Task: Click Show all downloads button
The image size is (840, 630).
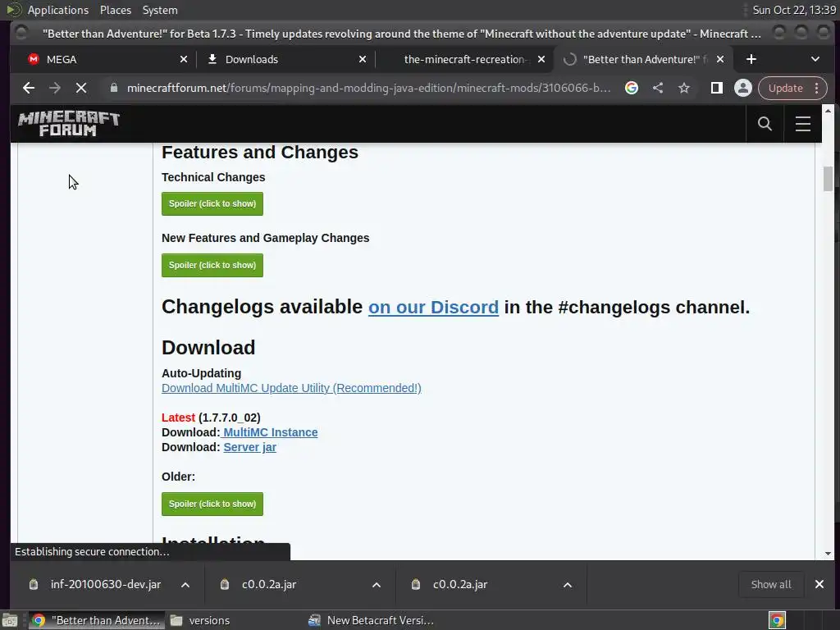Action: click(771, 584)
